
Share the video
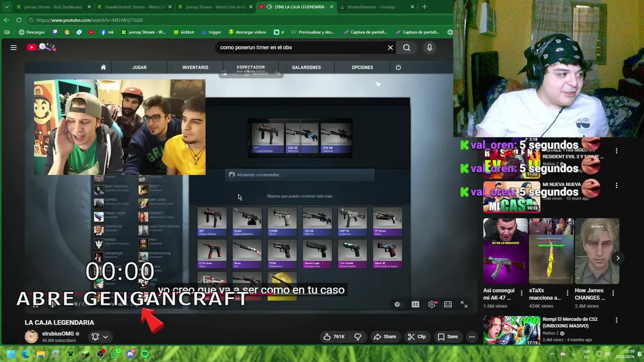tap(385, 336)
